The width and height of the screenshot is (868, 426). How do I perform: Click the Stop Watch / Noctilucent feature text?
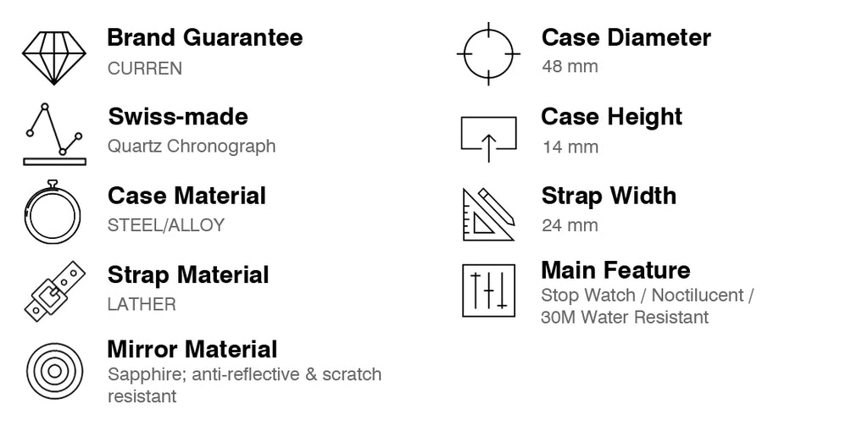[647, 295]
